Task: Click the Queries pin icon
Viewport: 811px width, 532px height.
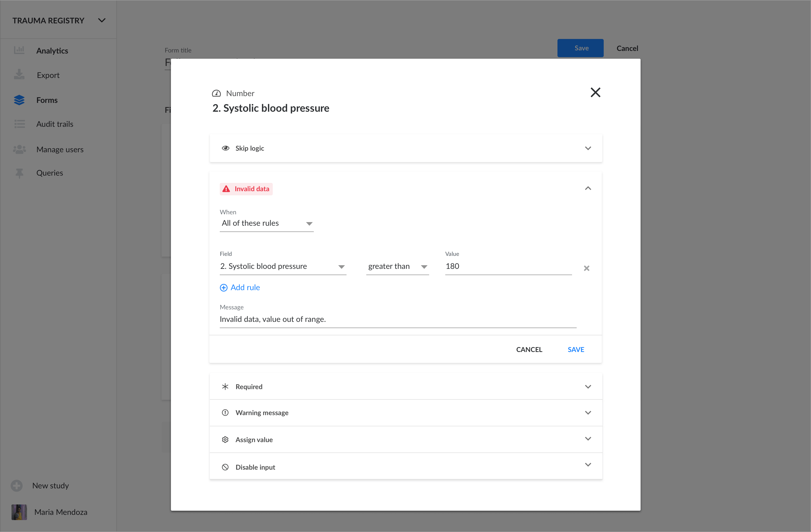Action: click(x=19, y=173)
